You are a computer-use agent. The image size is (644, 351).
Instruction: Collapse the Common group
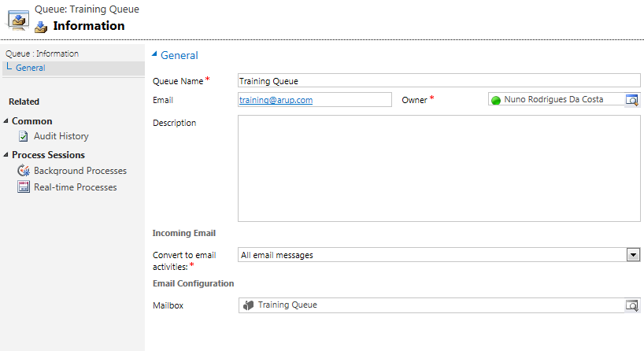coord(6,120)
